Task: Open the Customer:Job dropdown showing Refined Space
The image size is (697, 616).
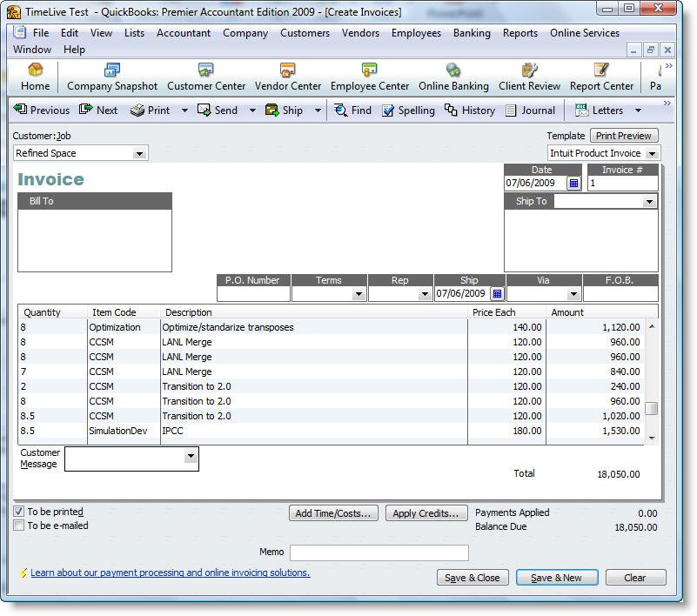Action: (139, 154)
